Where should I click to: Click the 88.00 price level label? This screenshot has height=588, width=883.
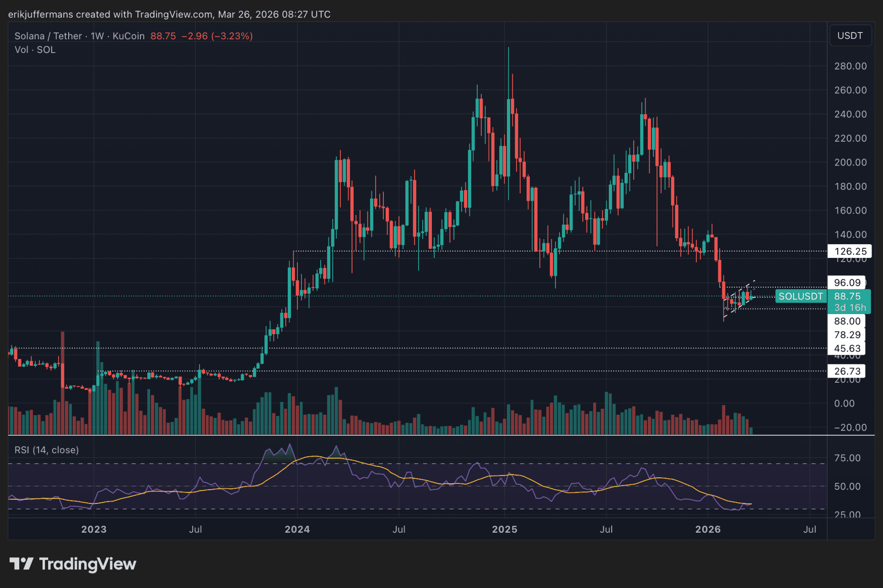(847, 321)
